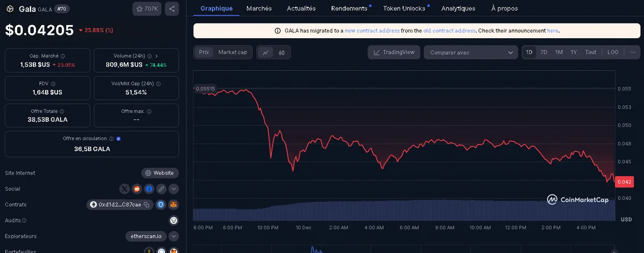Copy the contract address with copy icon

coord(147,205)
